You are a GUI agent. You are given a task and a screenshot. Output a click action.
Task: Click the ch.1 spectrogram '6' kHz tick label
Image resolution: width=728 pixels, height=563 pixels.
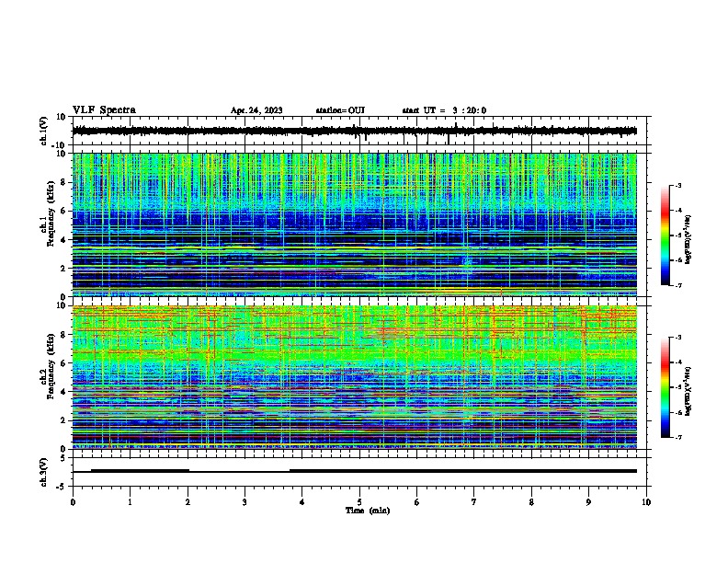[x=64, y=211]
